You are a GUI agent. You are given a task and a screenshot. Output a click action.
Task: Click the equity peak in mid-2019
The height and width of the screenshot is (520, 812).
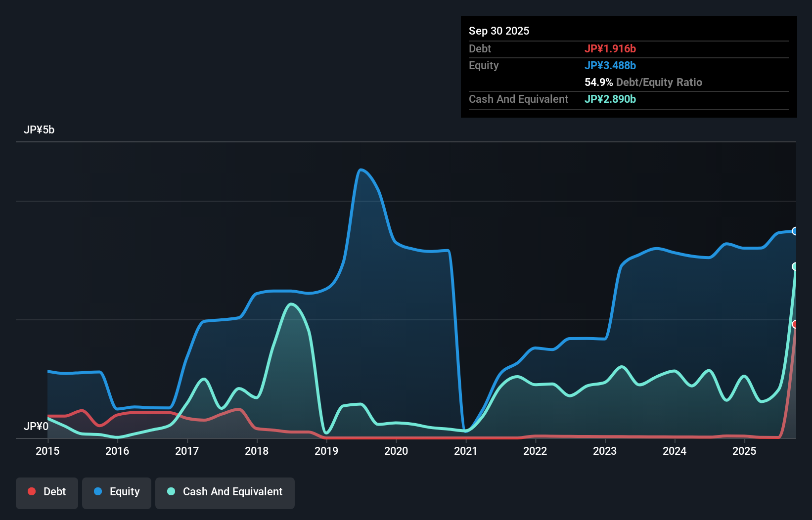[361, 170]
